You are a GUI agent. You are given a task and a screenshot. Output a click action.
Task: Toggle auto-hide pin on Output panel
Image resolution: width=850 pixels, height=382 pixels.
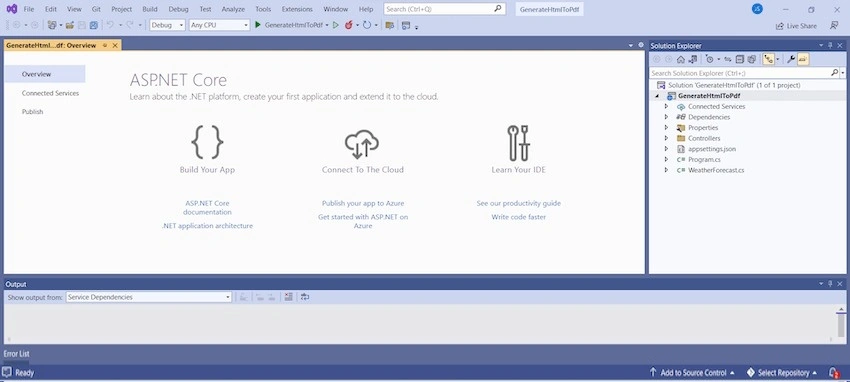830,284
